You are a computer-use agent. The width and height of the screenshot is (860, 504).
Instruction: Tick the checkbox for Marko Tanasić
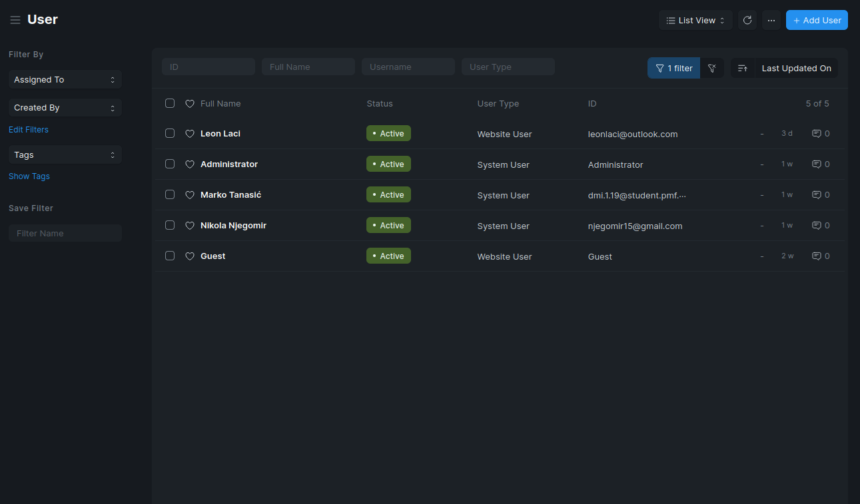170,195
